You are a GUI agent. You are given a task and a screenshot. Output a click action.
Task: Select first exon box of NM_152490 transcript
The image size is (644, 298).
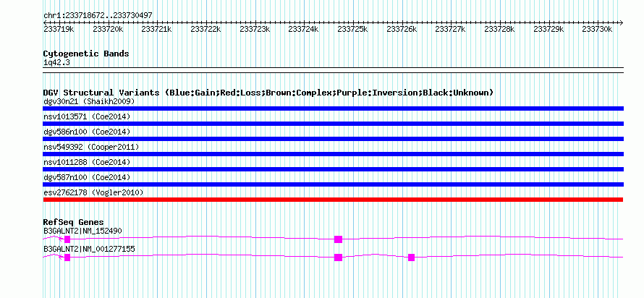67,239
